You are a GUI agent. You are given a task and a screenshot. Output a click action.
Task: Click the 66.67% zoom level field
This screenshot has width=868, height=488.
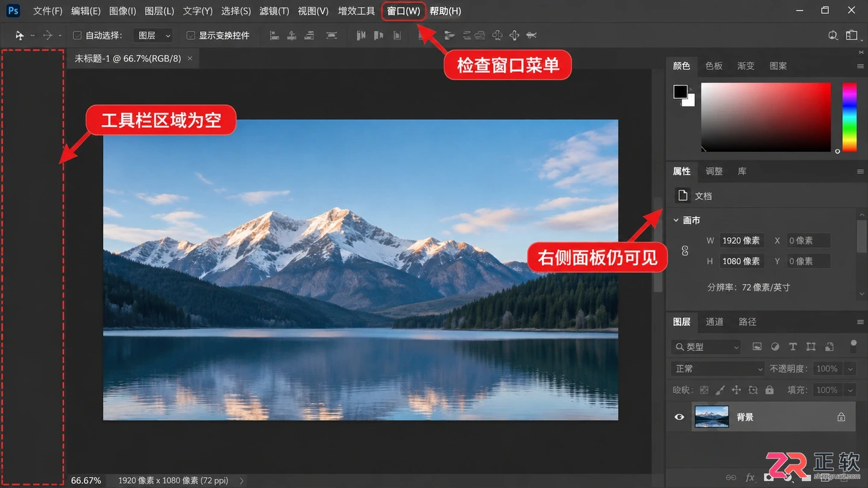point(86,481)
